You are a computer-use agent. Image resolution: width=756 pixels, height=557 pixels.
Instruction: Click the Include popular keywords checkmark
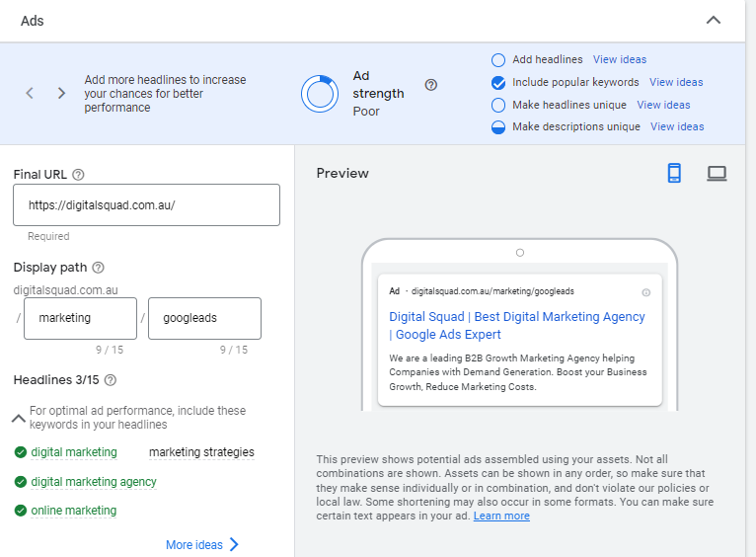coord(498,83)
